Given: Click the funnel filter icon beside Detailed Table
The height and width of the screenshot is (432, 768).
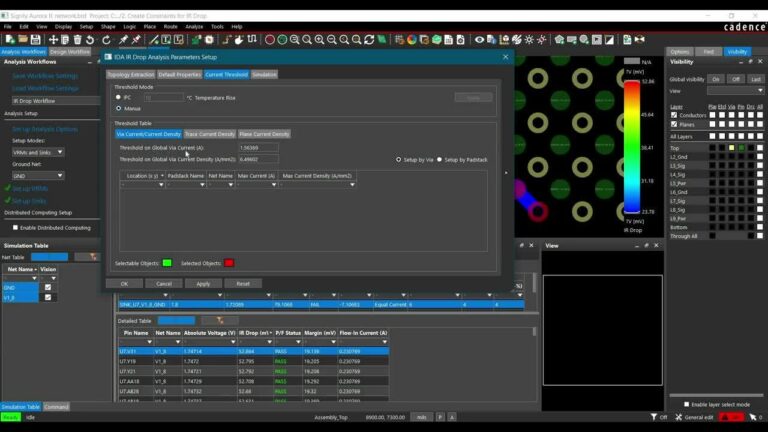Looking at the screenshot, I should point(220,320).
